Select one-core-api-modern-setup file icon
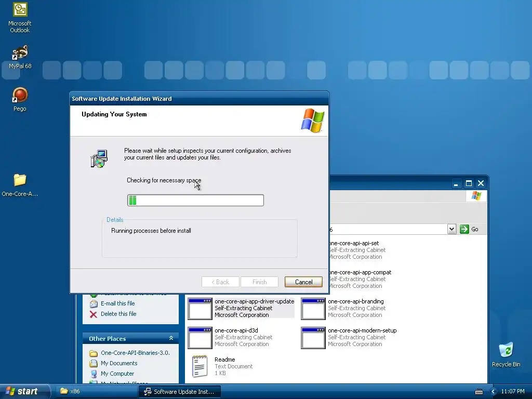The width and height of the screenshot is (532, 399). pos(313,338)
